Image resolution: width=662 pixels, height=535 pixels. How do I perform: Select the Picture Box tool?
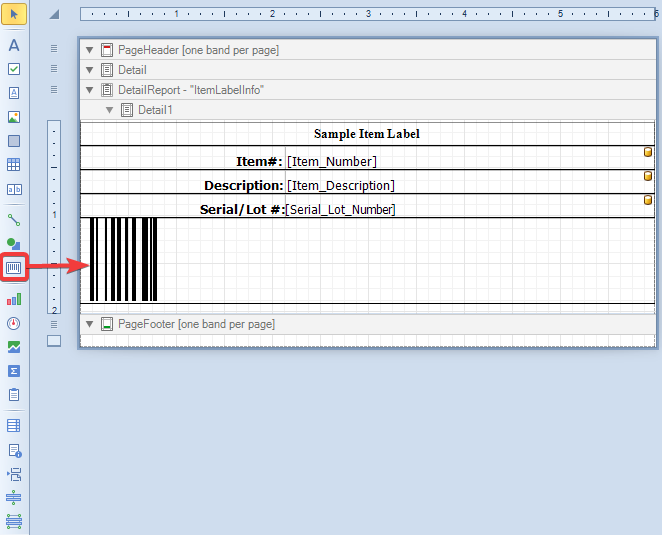pyautogui.click(x=14, y=117)
